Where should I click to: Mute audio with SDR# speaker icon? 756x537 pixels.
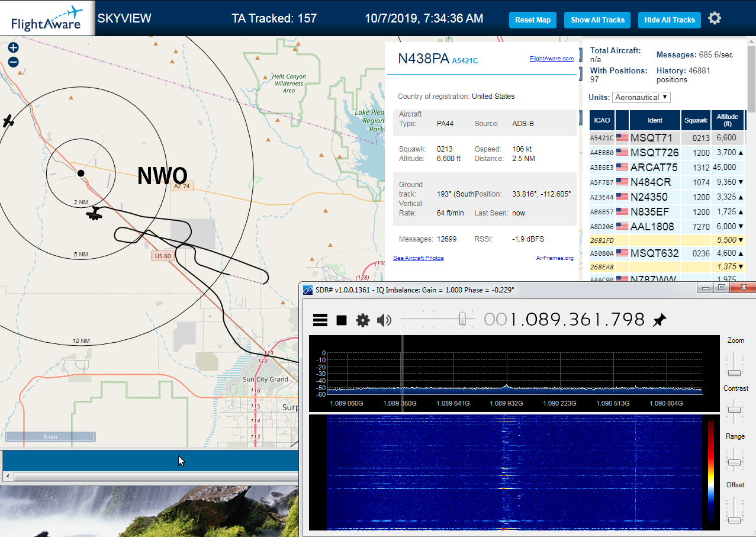[x=384, y=320]
